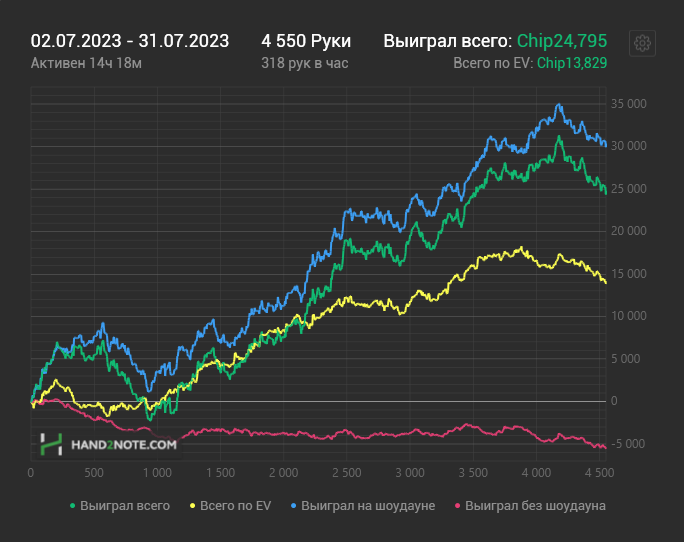Viewport: 684px width, 542px height.
Task: Open chart settings gear icon
Action: 642,43
